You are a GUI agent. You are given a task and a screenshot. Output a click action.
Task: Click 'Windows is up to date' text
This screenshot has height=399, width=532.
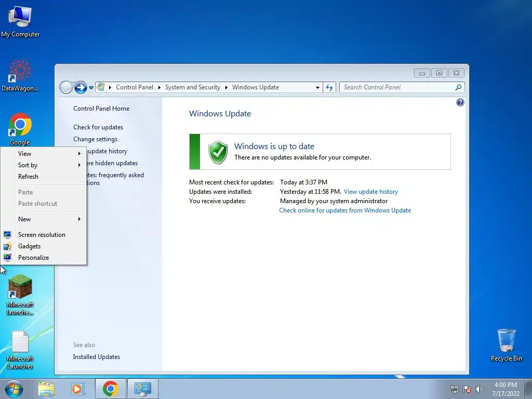tap(274, 146)
